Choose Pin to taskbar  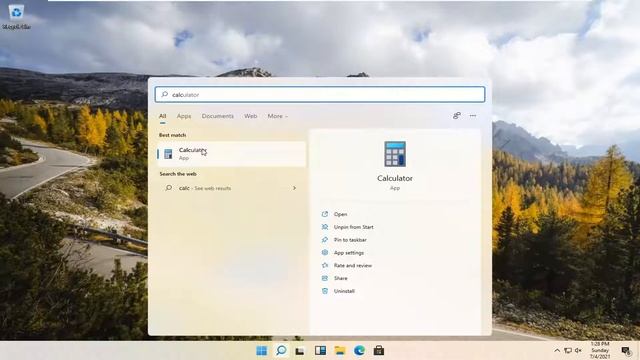coord(350,240)
